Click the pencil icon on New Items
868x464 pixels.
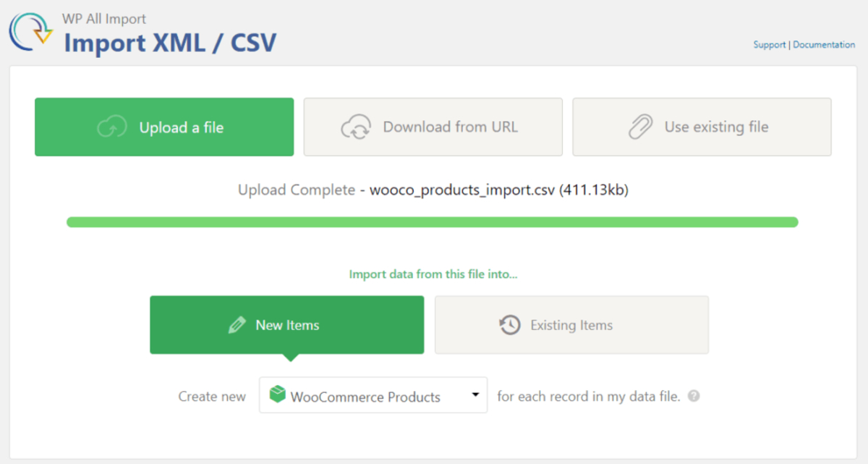237,325
